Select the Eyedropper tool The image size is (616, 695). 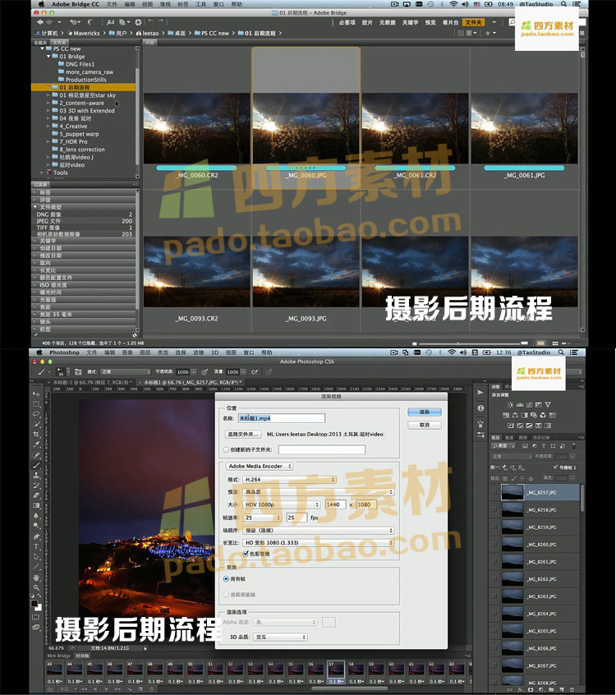[36, 444]
